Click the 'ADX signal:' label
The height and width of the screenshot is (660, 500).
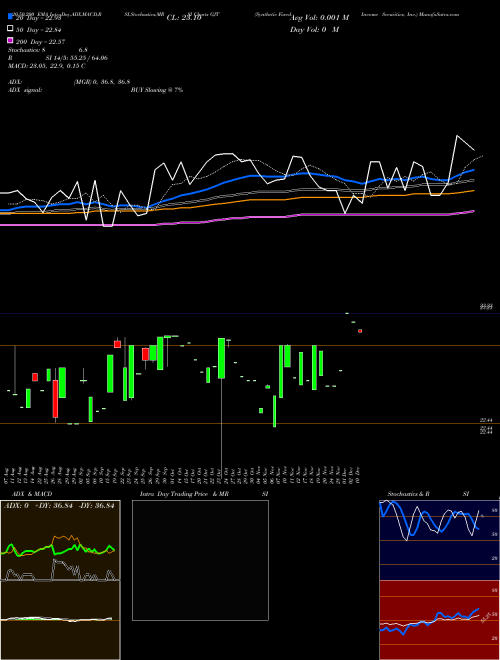click(25, 90)
